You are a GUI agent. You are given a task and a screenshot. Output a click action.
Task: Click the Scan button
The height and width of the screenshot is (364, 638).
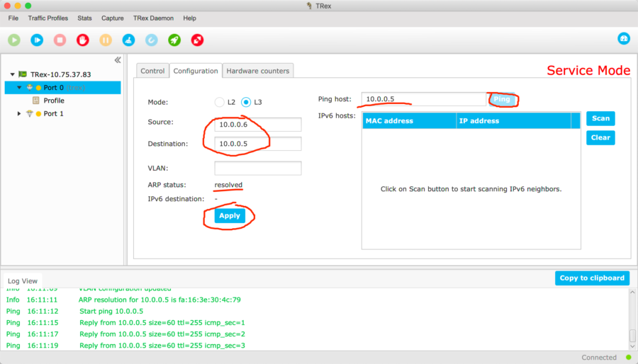(x=600, y=118)
